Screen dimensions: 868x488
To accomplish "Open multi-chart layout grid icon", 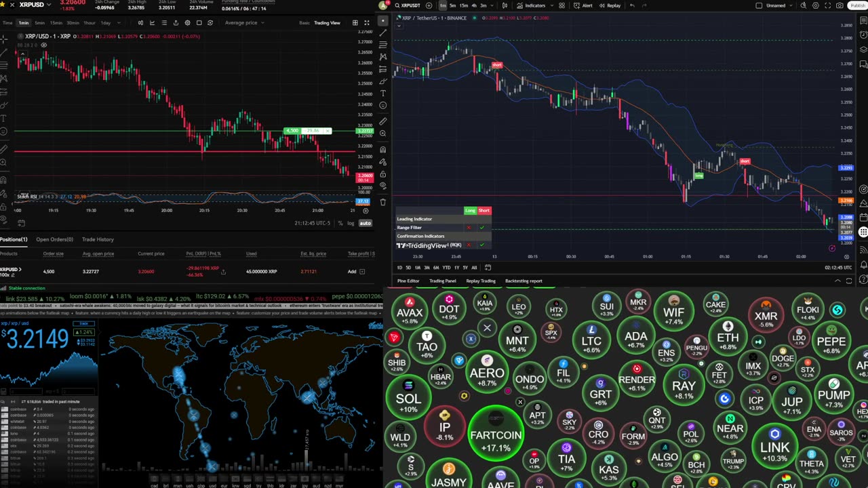I will pyautogui.click(x=355, y=23).
